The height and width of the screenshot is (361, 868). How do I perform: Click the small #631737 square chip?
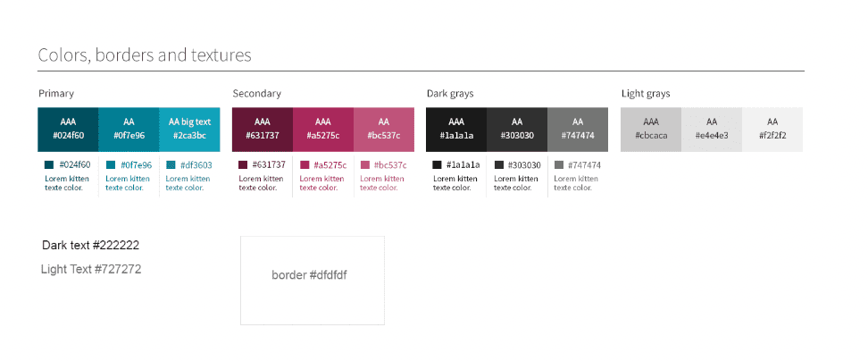click(243, 165)
